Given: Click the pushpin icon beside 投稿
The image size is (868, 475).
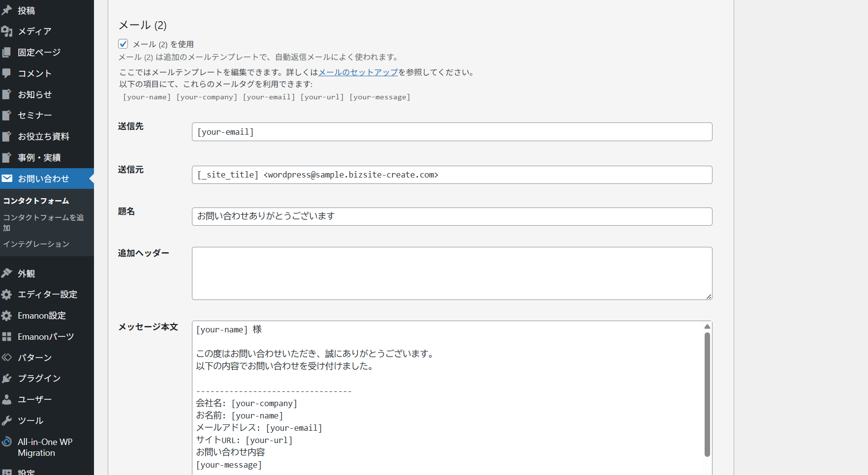Looking at the screenshot, I should coord(7,10).
